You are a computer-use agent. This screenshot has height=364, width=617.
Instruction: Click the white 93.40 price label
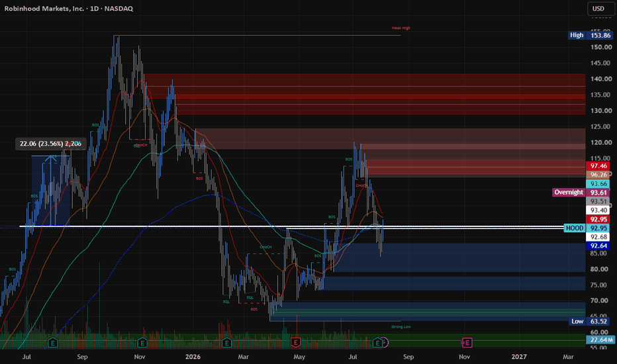[x=598, y=210]
